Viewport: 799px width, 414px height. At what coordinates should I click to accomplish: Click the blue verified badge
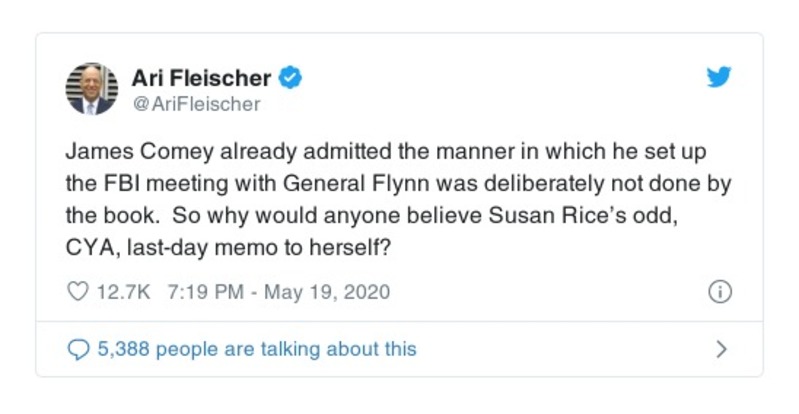pyautogui.click(x=290, y=78)
